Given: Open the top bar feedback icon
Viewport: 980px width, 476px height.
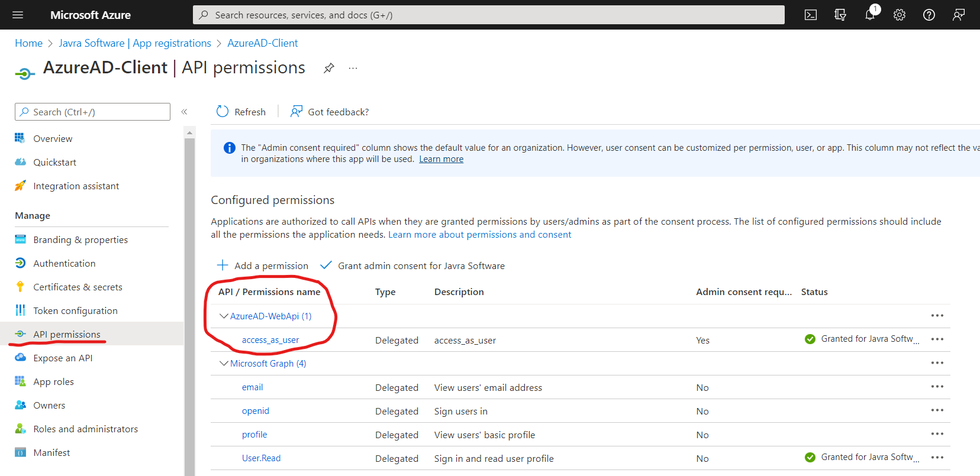Looking at the screenshot, I should 959,15.
